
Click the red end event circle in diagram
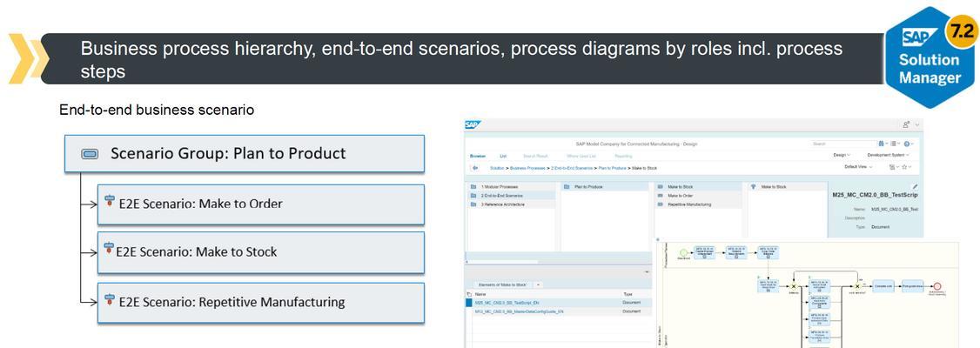(936, 285)
